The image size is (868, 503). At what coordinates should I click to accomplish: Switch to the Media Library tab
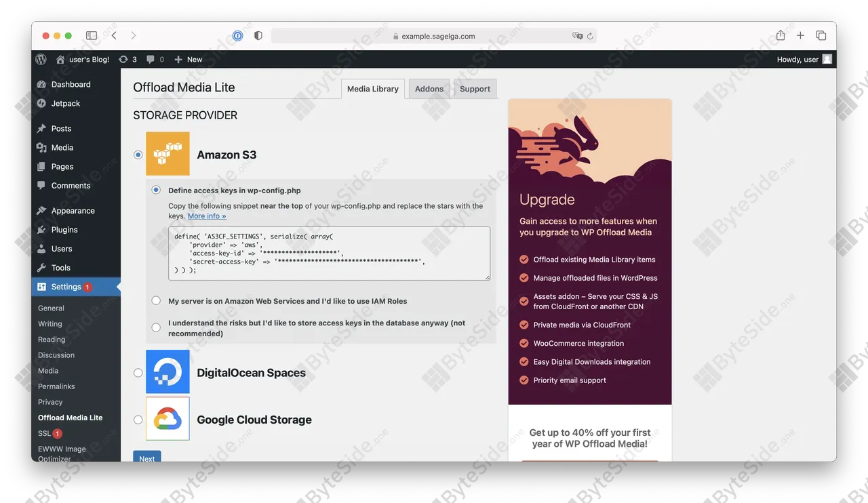tap(373, 89)
